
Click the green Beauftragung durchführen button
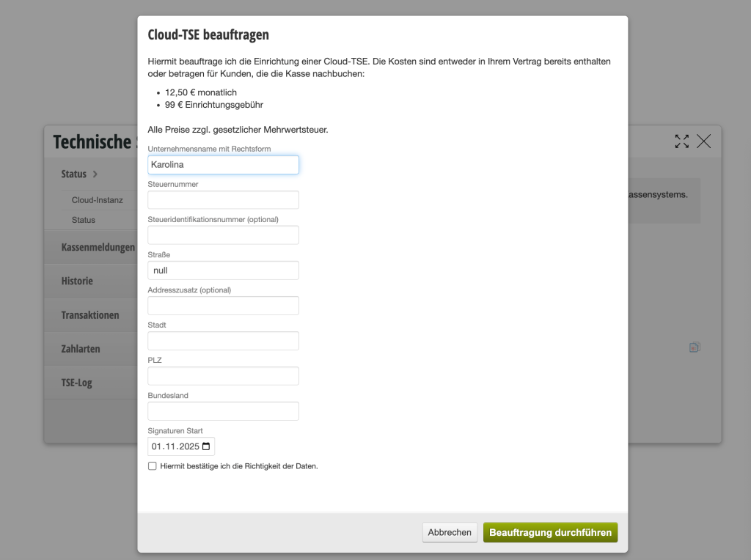pyautogui.click(x=550, y=533)
